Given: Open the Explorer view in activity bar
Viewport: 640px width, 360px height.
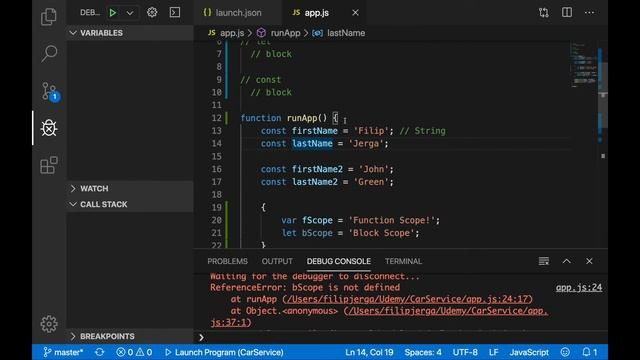Looking at the screenshot, I should coord(49,17).
